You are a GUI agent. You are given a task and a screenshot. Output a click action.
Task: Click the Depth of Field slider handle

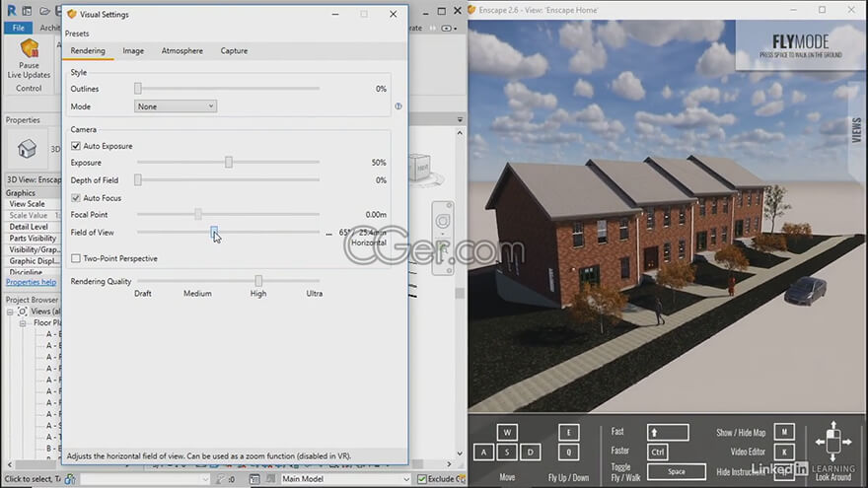(138, 179)
